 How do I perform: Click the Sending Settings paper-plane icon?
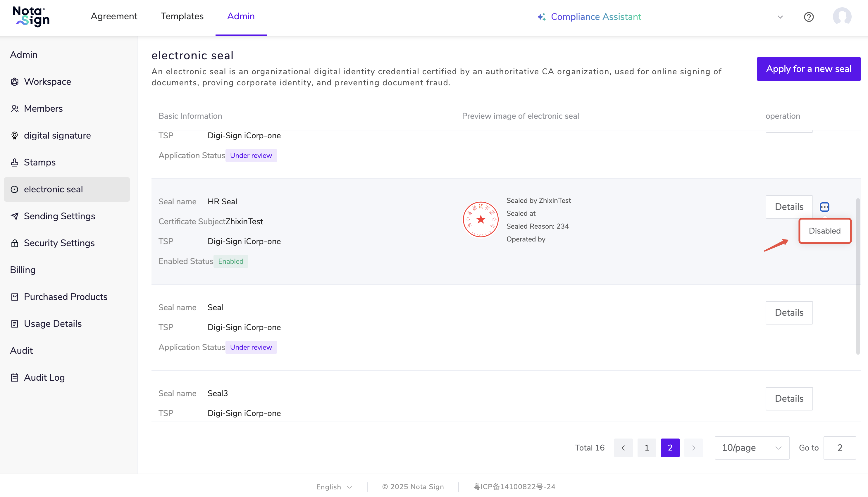coord(14,216)
